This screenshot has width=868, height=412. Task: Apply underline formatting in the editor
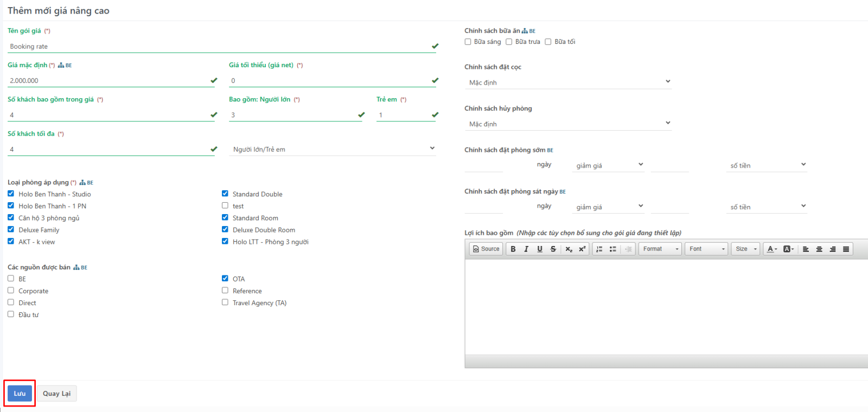point(540,249)
